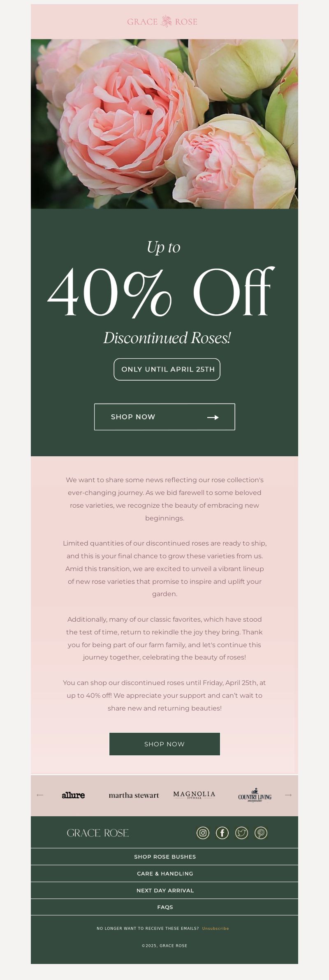The height and width of the screenshot is (980, 329).
Task: Click the right carousel arrow
Action: point(288,795)
